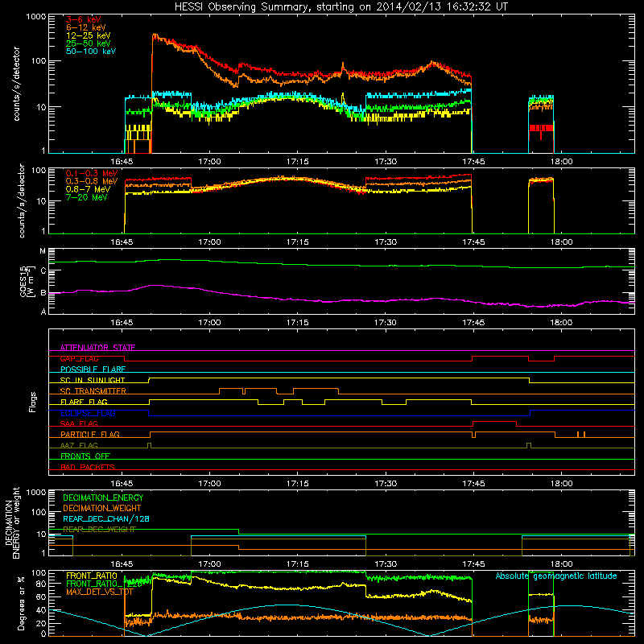Viewport: 644px width, 644px height.
Task: Click the 17:15 tick label of the Flags panel
Action: (297, 484)
